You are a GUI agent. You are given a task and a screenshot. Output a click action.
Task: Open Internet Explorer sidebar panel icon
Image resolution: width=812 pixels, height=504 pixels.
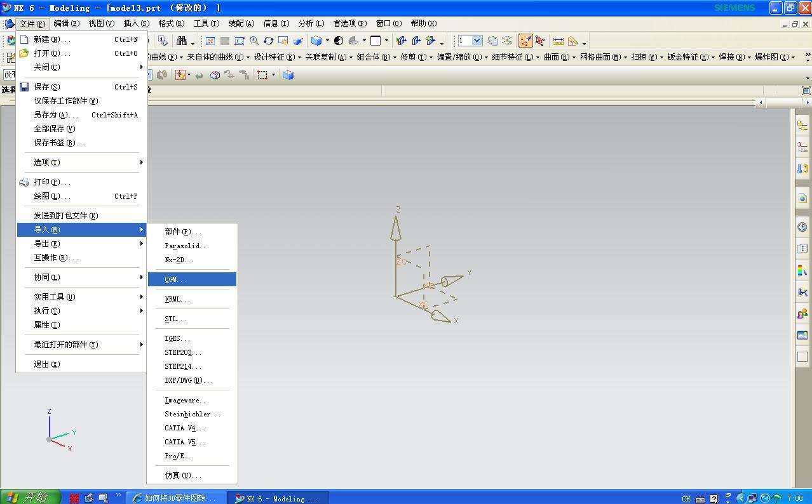pos(802,198)
